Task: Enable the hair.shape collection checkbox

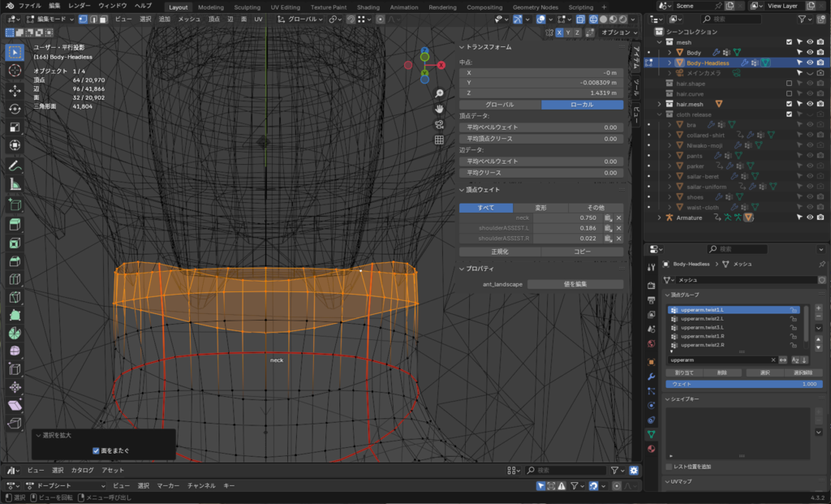Action: 789,84
